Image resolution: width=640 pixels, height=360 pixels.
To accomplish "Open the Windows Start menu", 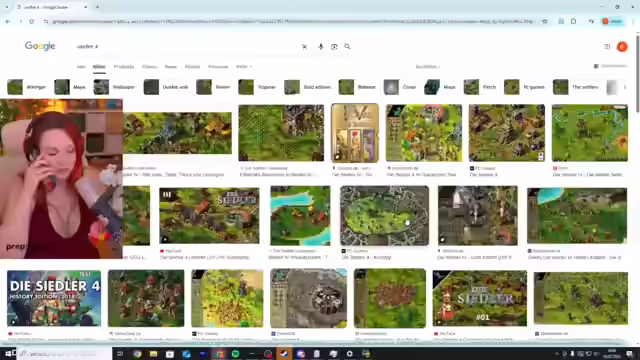I will click(x=8, y=353).
